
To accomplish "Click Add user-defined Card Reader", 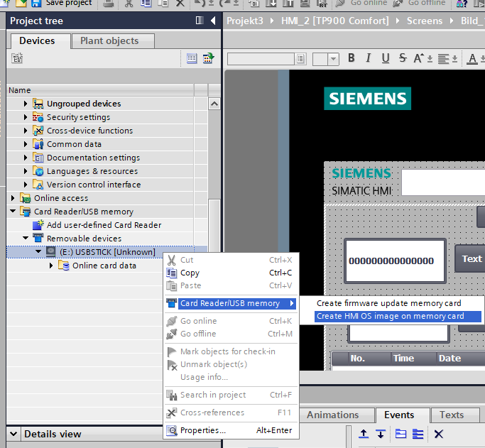I will click(104, 225).
